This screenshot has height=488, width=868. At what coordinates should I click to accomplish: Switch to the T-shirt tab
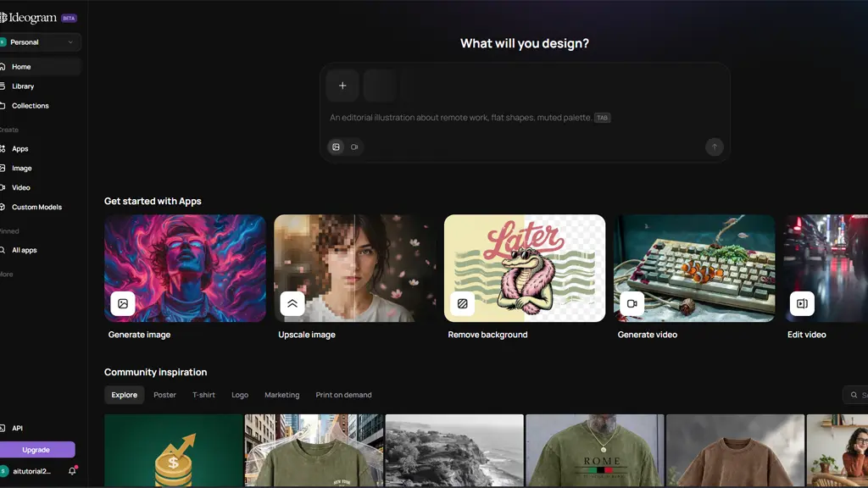[x=203, y=395]
